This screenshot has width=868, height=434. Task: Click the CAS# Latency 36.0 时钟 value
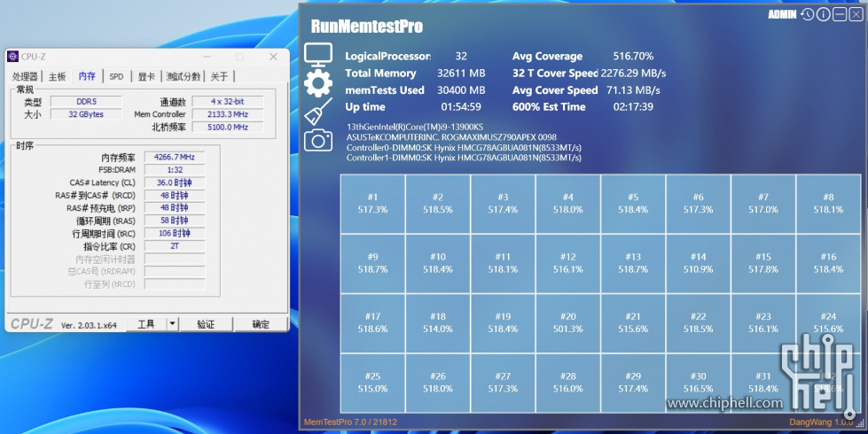pos(175,182)
